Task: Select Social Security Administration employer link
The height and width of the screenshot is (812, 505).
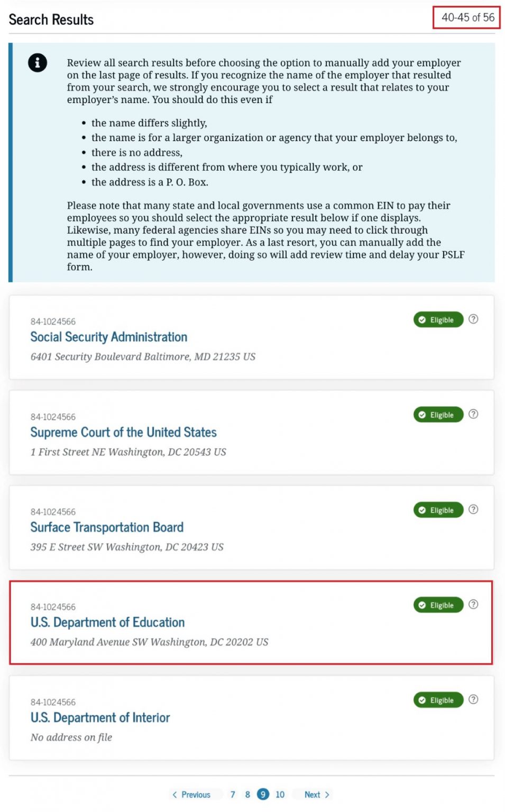Action: pos(109,337)
